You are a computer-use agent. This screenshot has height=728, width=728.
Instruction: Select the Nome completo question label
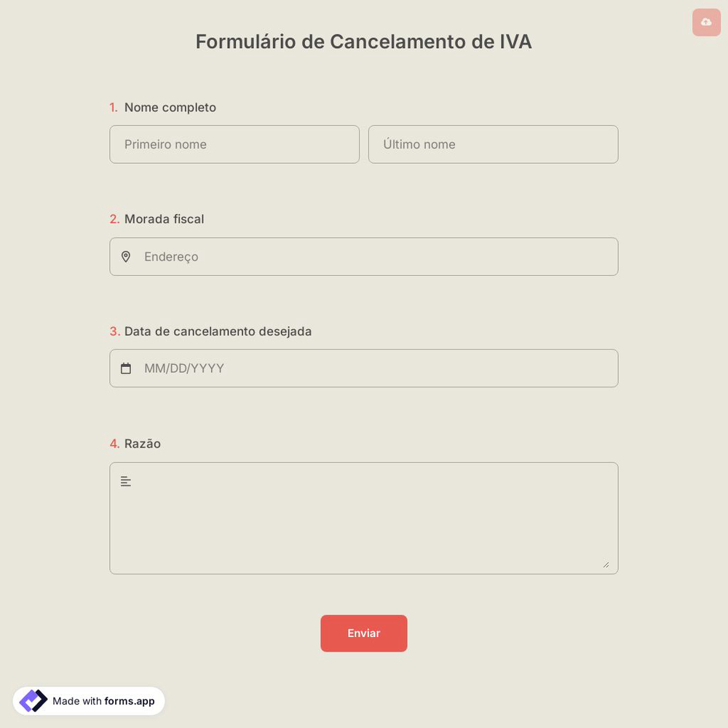pyautogui.click(x=170, y=107)
